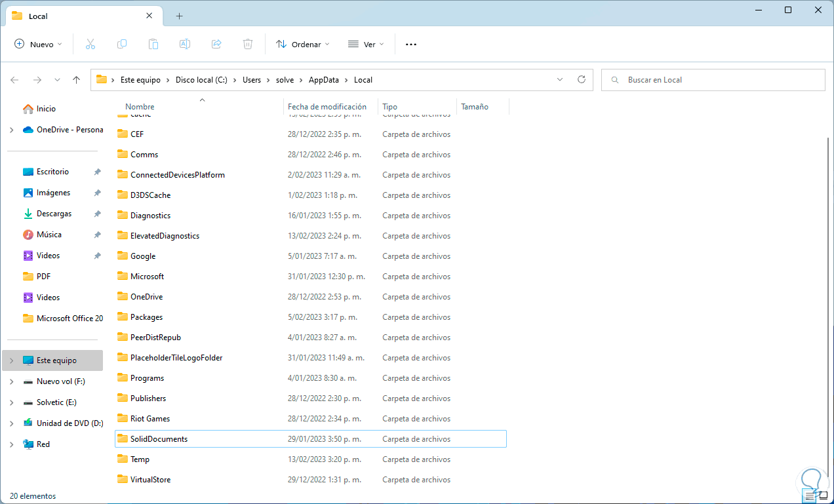Click the Riot Games folder icon
This screenshot has height=504, width=834.
(x=122, y=418)
